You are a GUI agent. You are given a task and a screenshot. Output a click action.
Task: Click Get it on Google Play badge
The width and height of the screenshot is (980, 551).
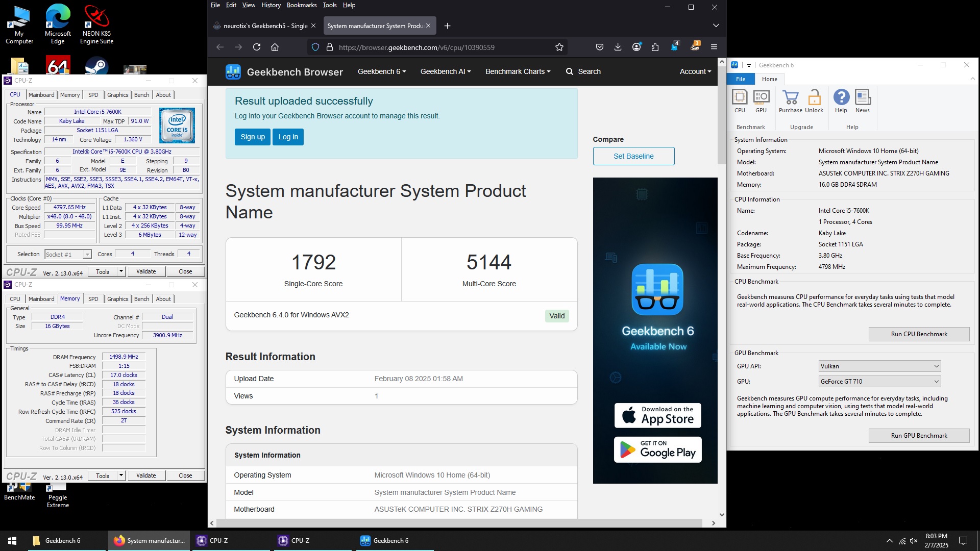pos(657,449)
